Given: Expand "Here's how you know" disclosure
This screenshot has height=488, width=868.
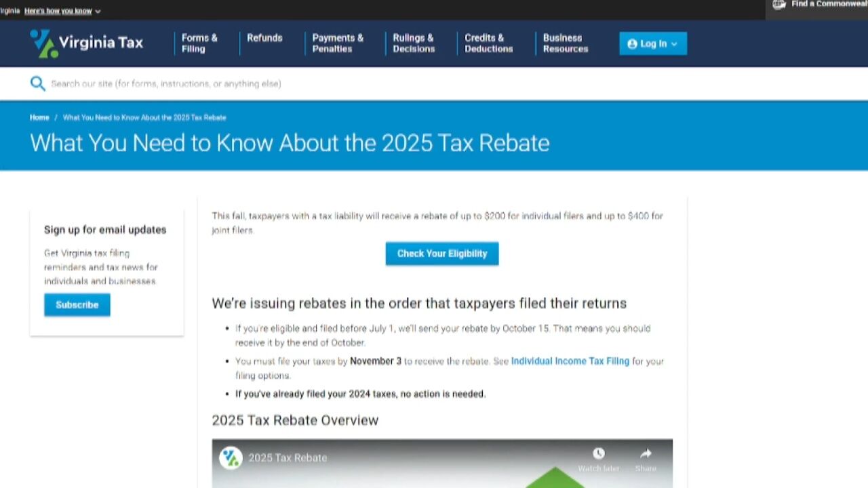Looking at the screenshot, I should [x=62, y=12].
